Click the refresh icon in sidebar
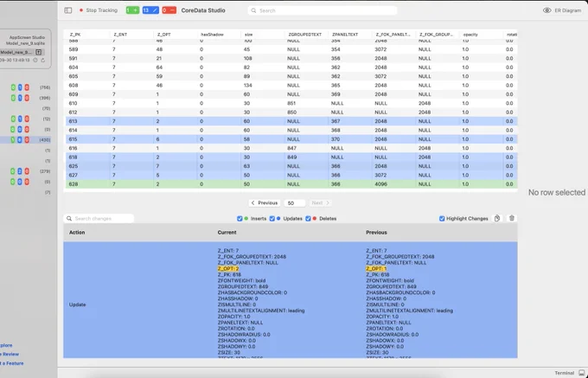 (x=42, y=60)
